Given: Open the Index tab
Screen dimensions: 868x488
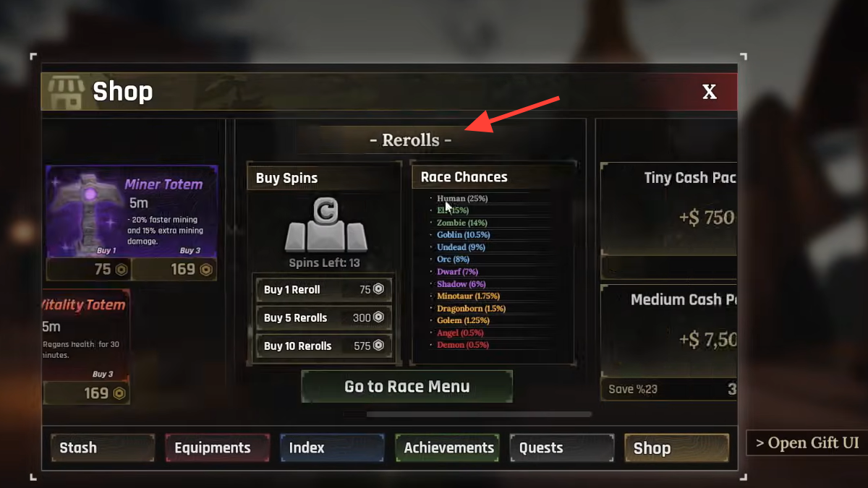Looking at the screenshot, I should (x=333, y=448).
